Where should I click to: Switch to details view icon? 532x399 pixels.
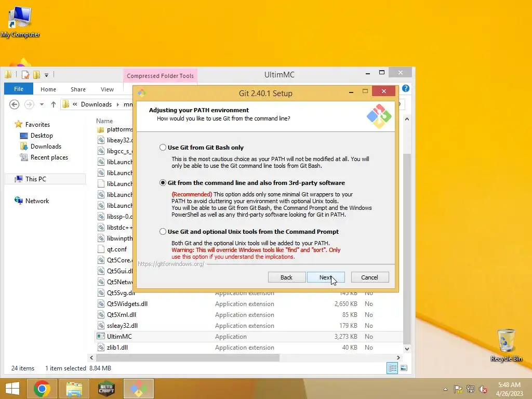click(392, 368)
